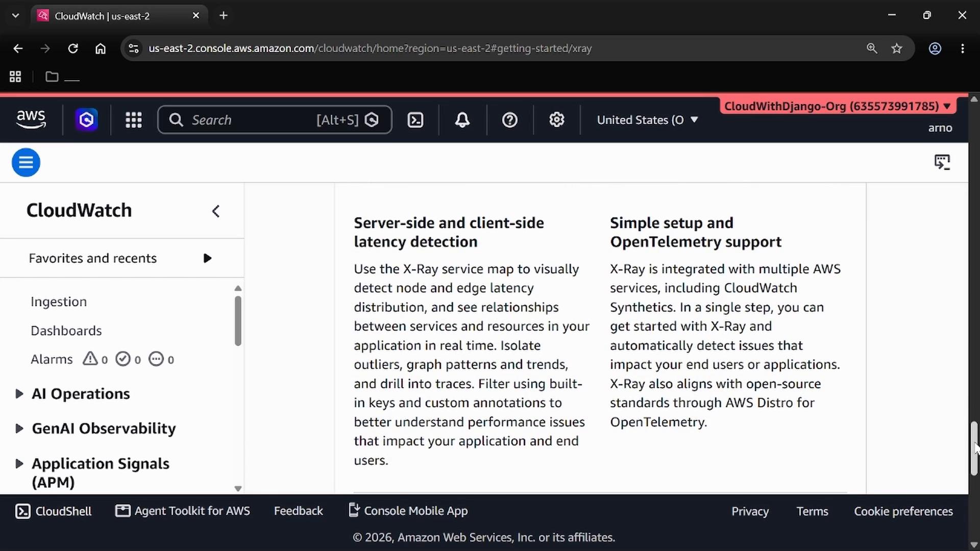Click the Feedback link
This screenshot has width=980, height=551.
click(x=298, y=511)
